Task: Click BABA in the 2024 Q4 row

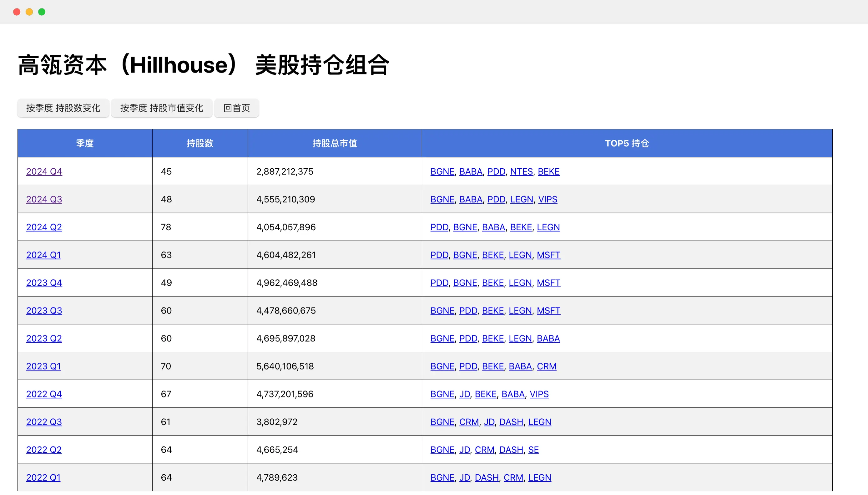Action: (471, 171)
